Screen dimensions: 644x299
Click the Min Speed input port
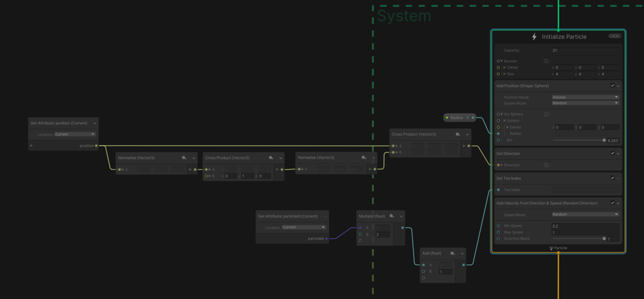tap(499, 226)
